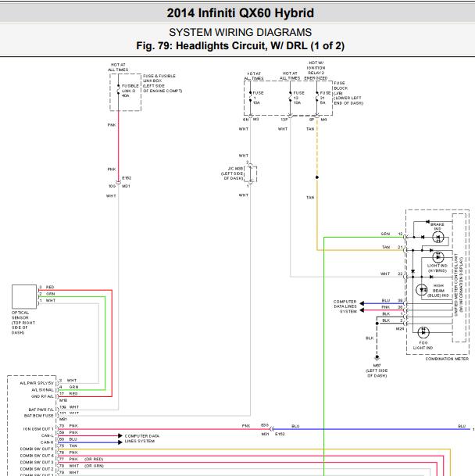
Task: Click the title 2014 Infiniti QX60 Hybrid
Action: pos(240,13)
